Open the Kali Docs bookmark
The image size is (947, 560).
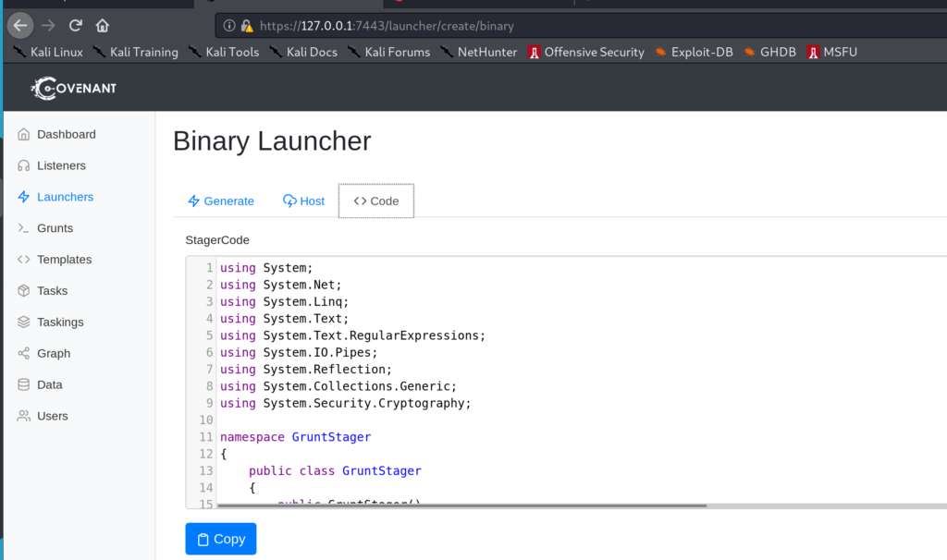(303, 52)
